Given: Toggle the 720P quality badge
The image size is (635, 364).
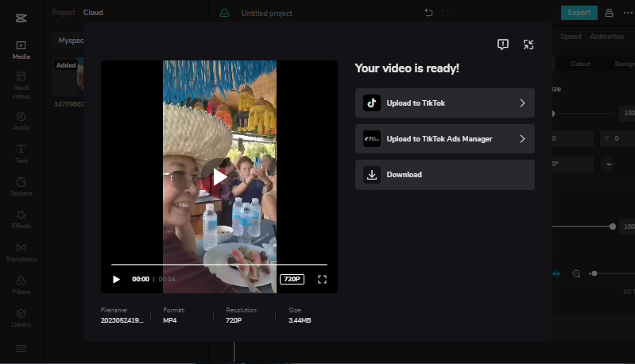Looking at the screenshot, I should 292,279.
